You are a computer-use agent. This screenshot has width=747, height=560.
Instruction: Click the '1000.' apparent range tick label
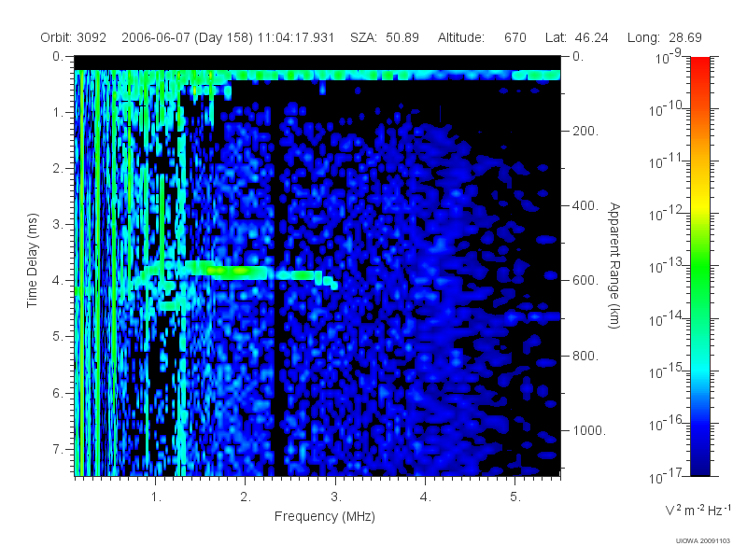click(x=589, y=430)
